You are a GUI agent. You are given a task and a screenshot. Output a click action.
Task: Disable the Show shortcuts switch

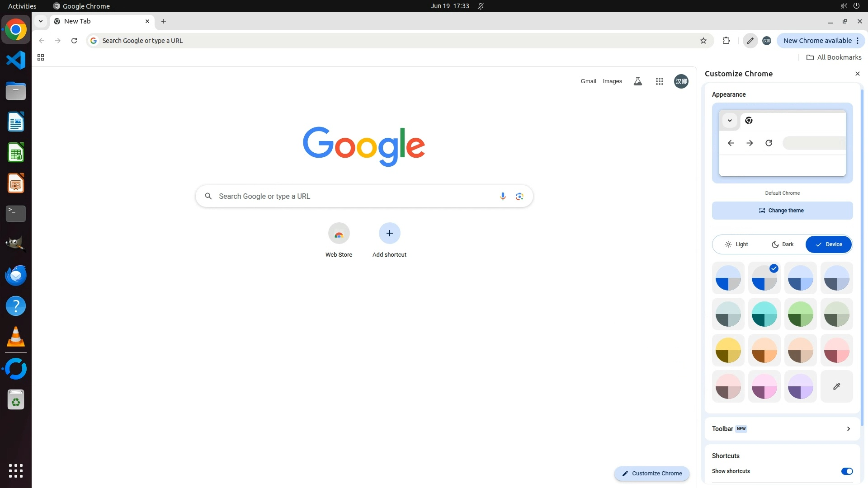[846, 471]
